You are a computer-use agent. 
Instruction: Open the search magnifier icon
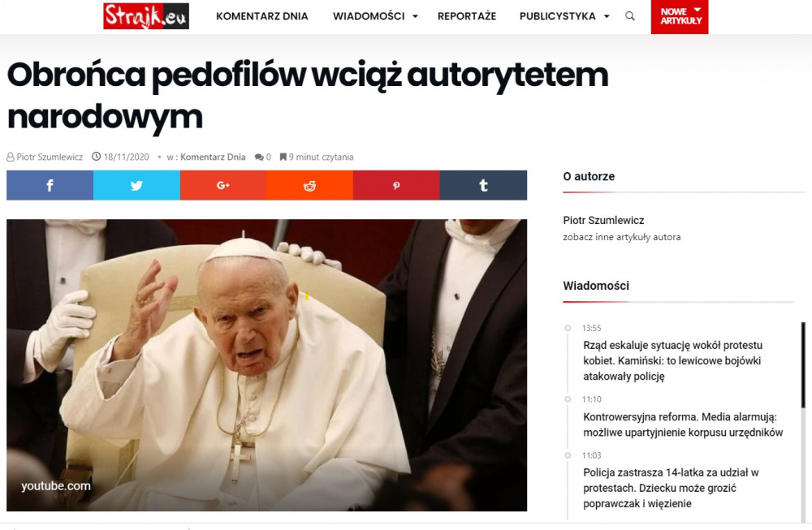630,16
